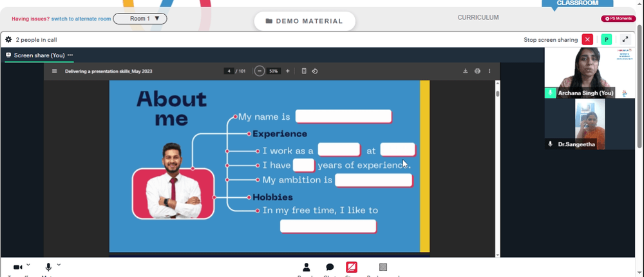Open screen share options ellipsis menu
The height and width of the screenshot is (277, 644).
[70, 55]
